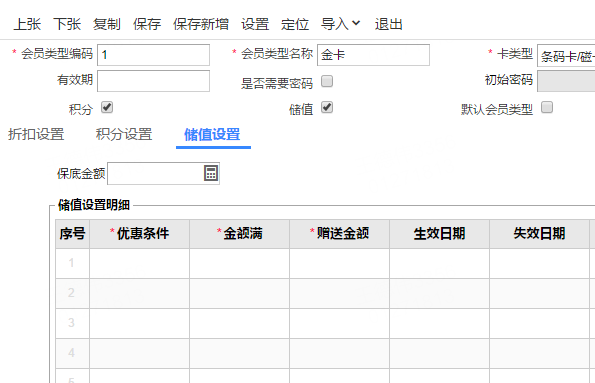This screenshot has width=595, height=383.
Task: Click 退出 to exit the form
Action: point(389,24)
